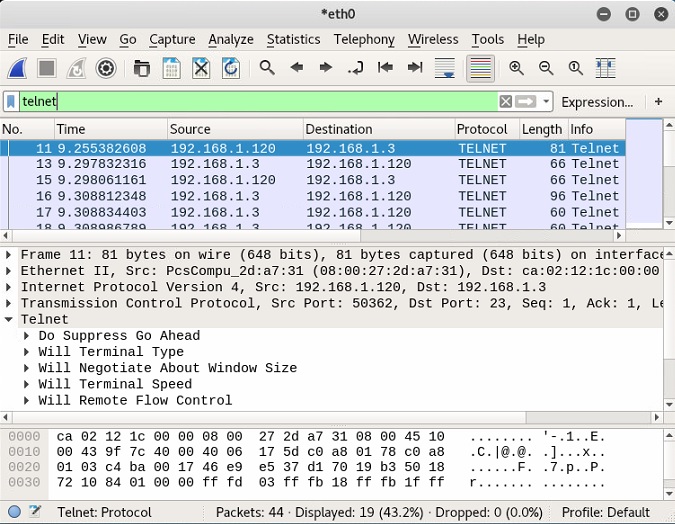The height and width of the screenshot is (524, 675).
Task: Sort by the Source column header
Action: point(235,129)
